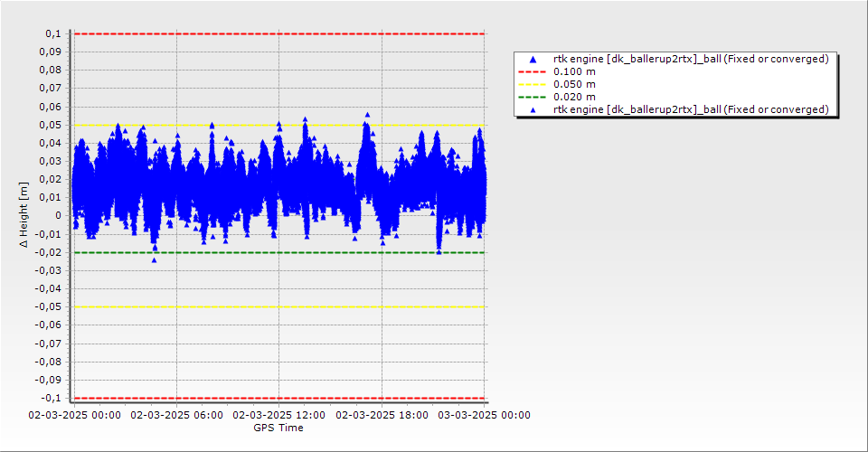Click the yellow dashed line at -0,05
868x452 pixels.
[x=279, y=307]
